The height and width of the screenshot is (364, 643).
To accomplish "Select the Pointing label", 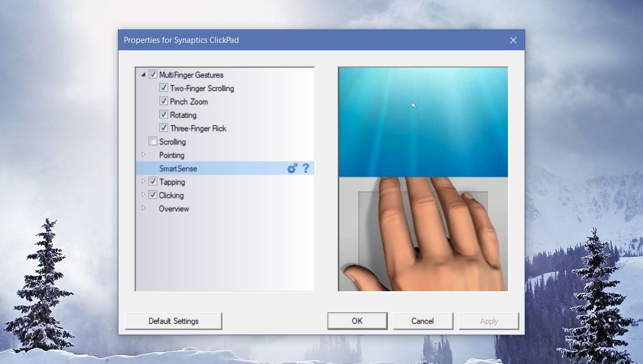I will pos(171,155).
